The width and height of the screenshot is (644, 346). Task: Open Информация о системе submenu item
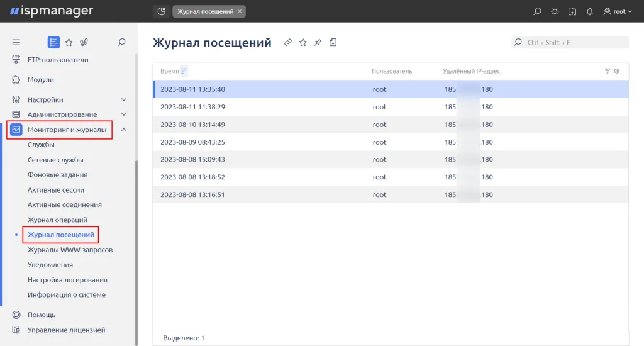tap(67, 294)
